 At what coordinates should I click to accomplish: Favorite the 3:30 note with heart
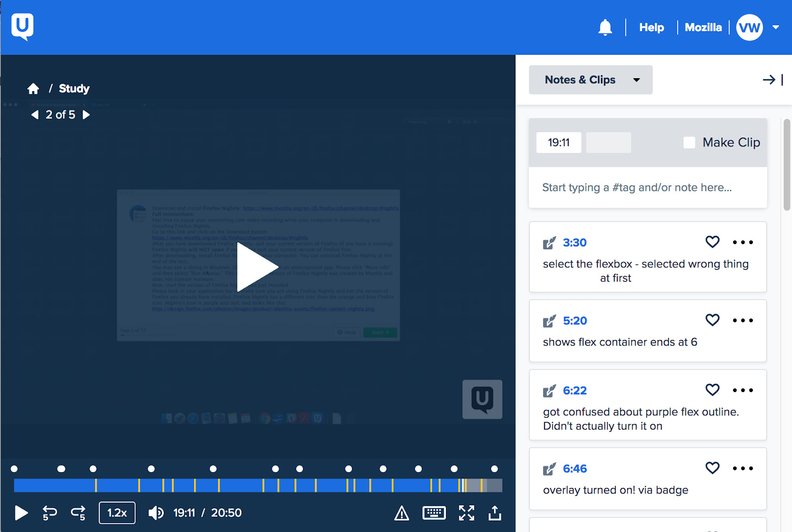click(x=712, y=242)
